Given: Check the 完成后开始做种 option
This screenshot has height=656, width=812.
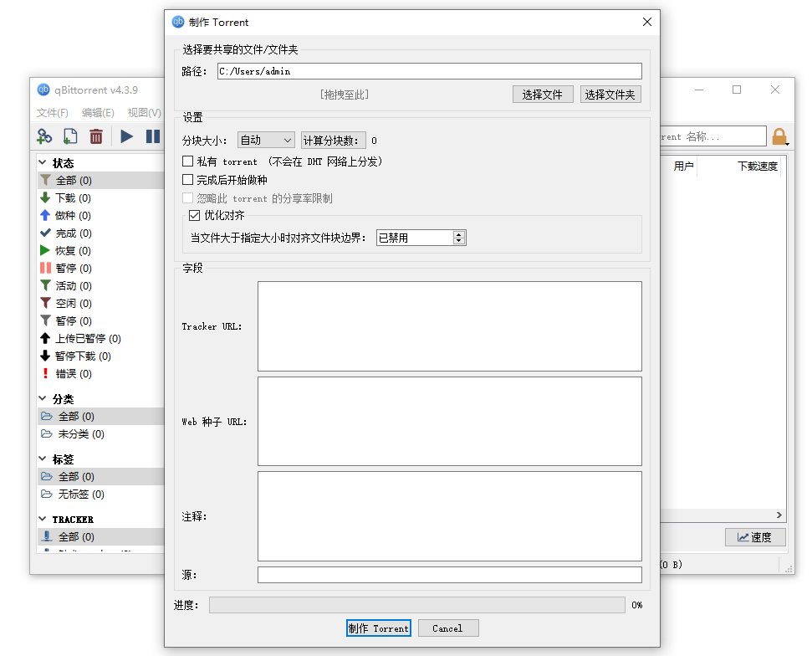Looking at the screenshot, I should click(x=188, y=180).
